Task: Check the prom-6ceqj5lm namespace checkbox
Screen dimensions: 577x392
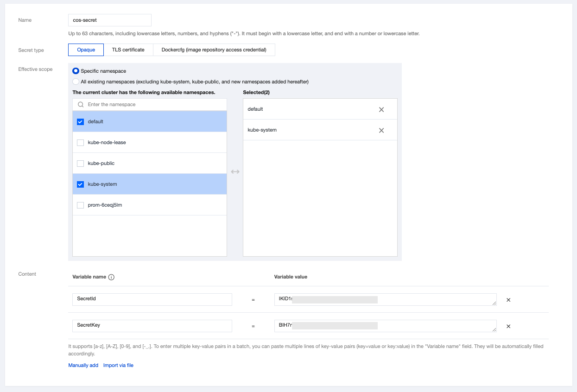Action: [80, 205]
